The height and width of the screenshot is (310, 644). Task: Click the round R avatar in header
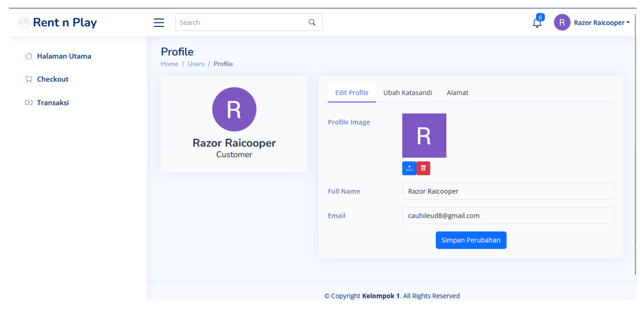pyautogui.click(x=562, y=23)
